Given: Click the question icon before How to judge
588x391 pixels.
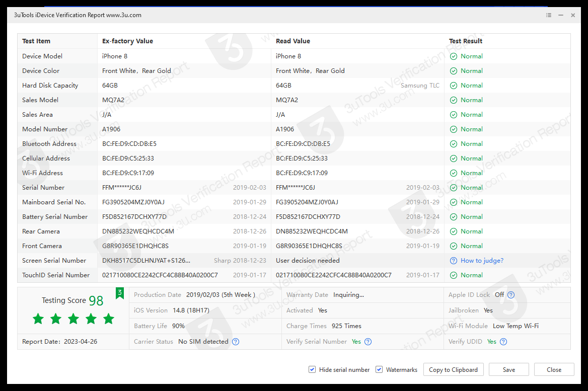Looking at the screenshot, I should [x=454, y=261].
